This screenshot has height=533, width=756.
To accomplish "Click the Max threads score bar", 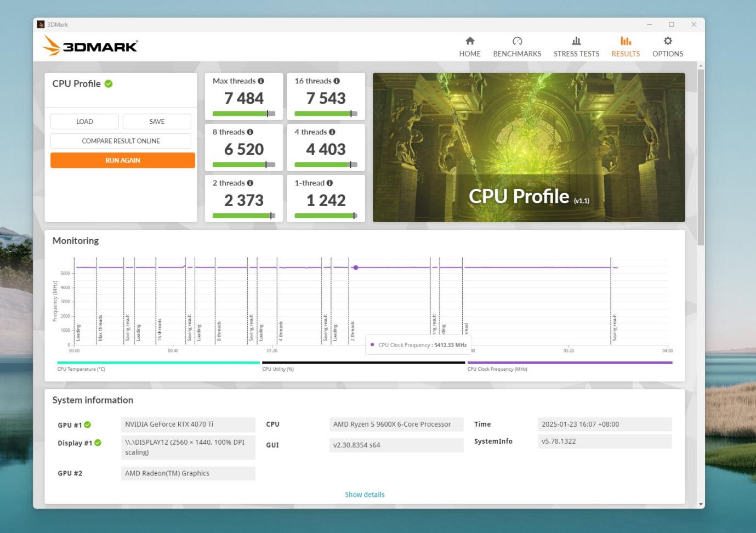I will pos(244,114).
